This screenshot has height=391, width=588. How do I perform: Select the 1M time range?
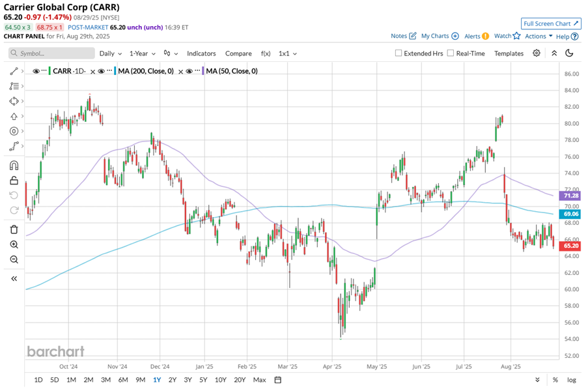pyautogui.click(x=71, y=380)
